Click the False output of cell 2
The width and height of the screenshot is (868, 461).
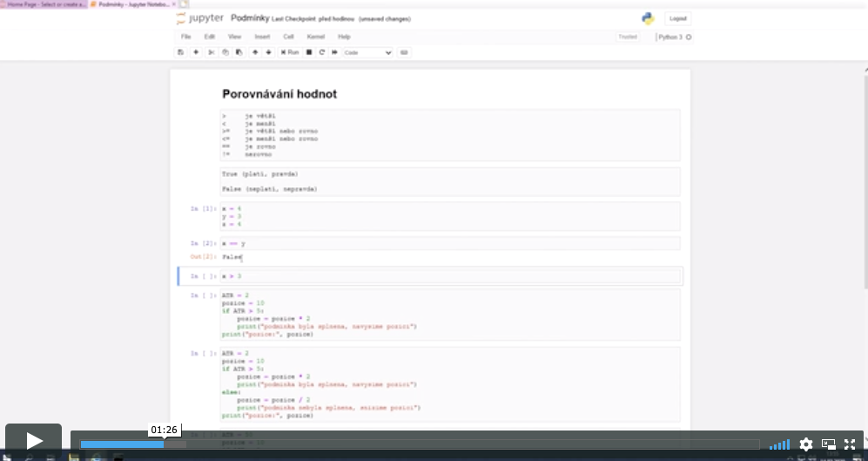(232, 257)
